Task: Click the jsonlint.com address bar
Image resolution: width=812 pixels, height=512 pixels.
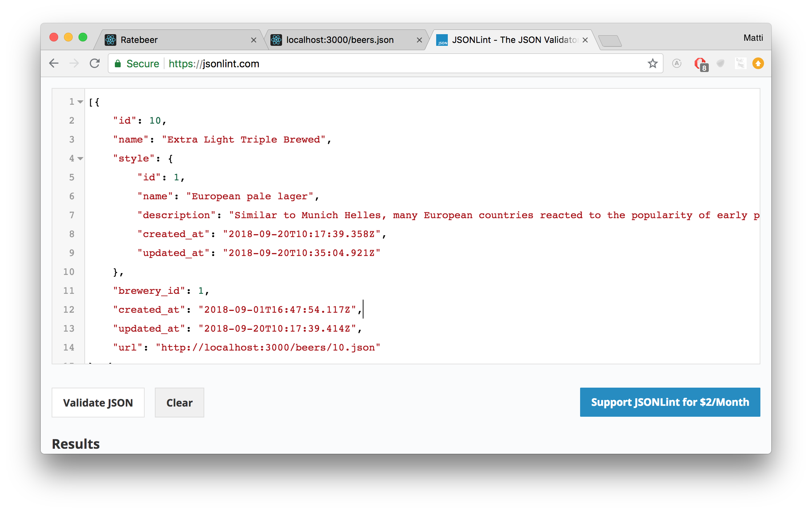Action: tap(400, 64)
